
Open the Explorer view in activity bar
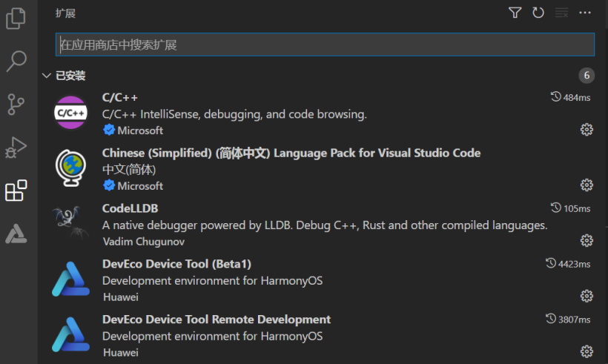(16, 18)
